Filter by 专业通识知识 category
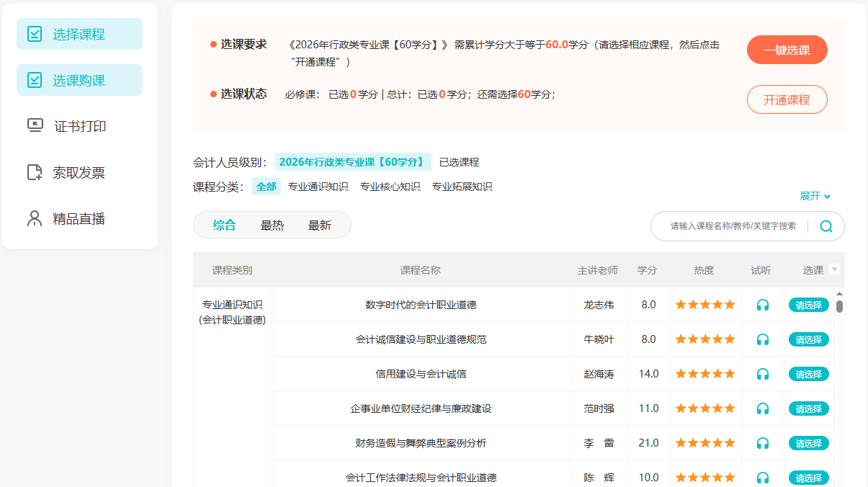Image resolution: width=868 pixels, height=487 pixels. [x=318, y=187]
